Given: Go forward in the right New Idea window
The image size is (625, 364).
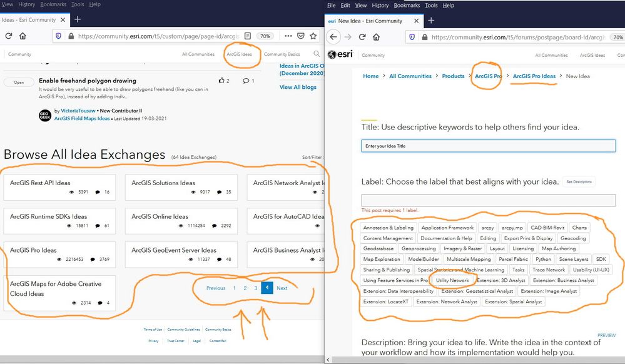Looking at the screenshot, I should (x=348, y=37).
